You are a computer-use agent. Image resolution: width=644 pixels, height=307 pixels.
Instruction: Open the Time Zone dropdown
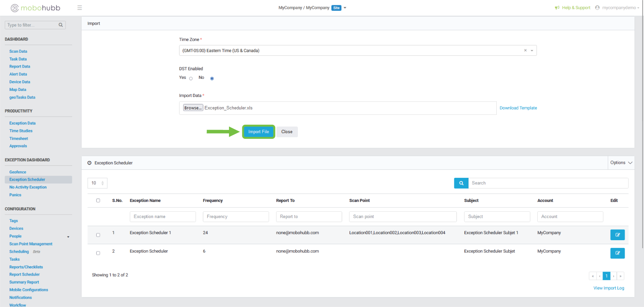[532, 51]
